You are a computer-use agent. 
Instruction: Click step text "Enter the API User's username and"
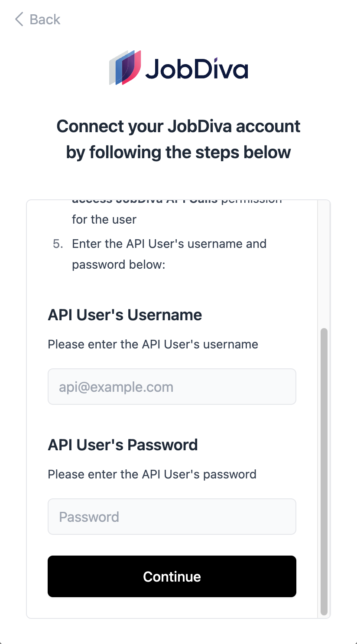point(169,244)
